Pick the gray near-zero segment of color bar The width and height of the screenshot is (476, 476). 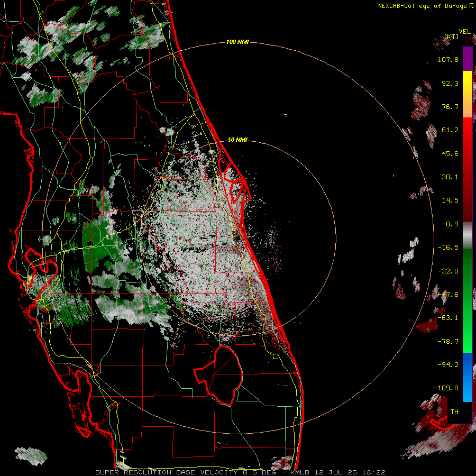[467, 235]
